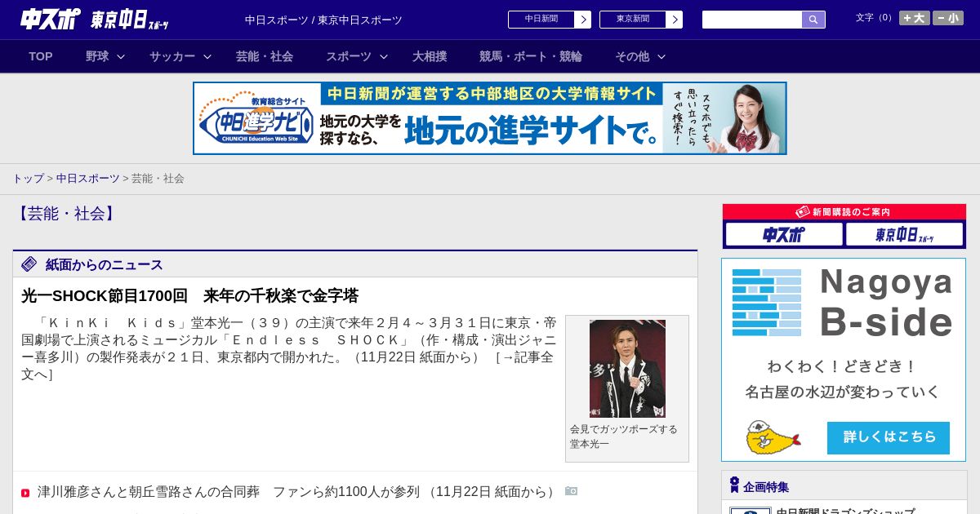Click the 企画特集 ribbon icon
This screenshot has width=980, height=514.
734,485
